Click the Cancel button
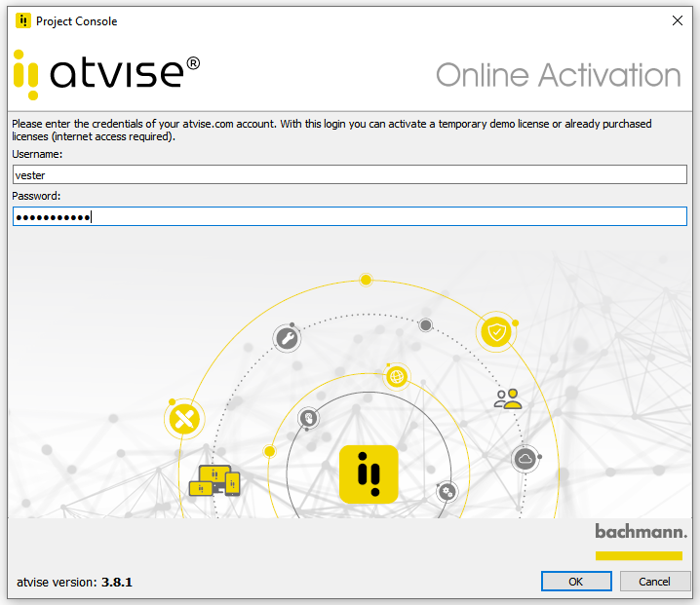700x605 pixels. coord(654,582)
